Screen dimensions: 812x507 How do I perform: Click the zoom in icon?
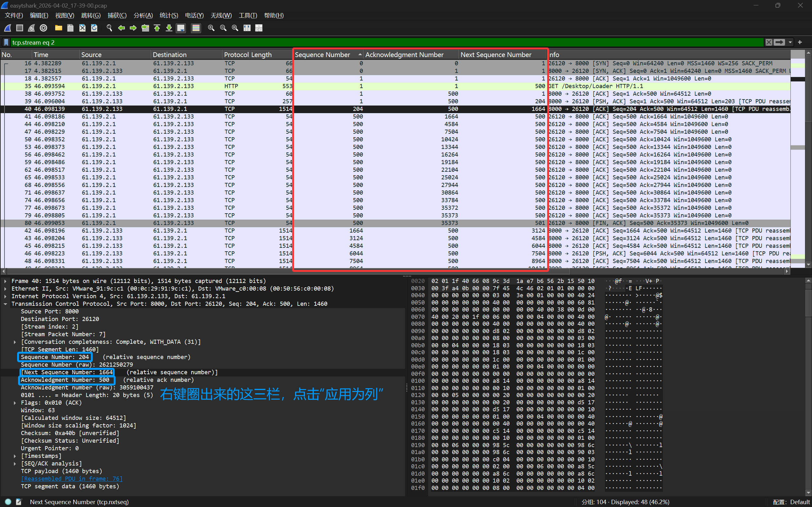coord(211,28)
